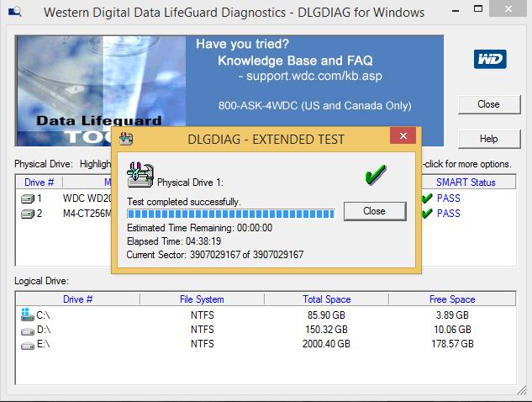This screenshot has height=402, width=532.
Task: Click the green test-passed checkmark in dialog
Action: coord(375,175)
